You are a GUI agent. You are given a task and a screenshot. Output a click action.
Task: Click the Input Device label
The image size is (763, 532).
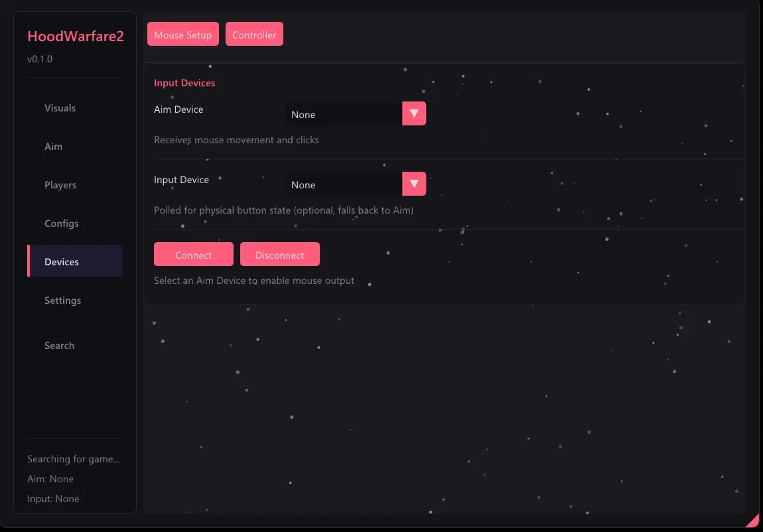point(182,180)
